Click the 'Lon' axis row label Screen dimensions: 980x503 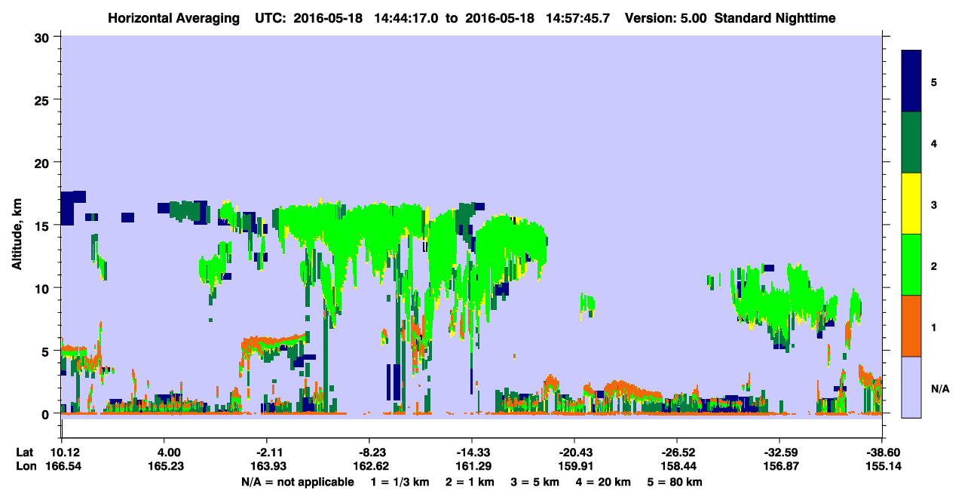point(26,467)
